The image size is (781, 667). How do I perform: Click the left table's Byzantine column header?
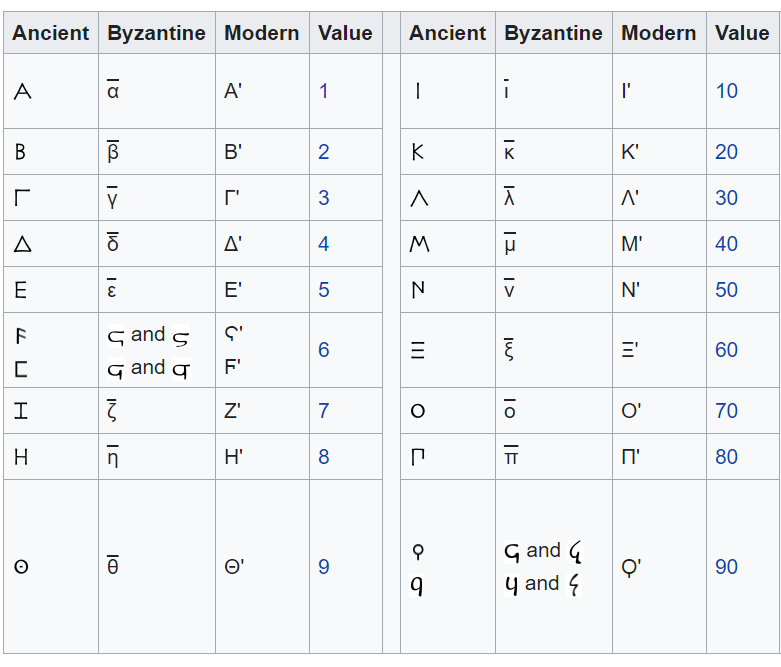coord(156,33)
